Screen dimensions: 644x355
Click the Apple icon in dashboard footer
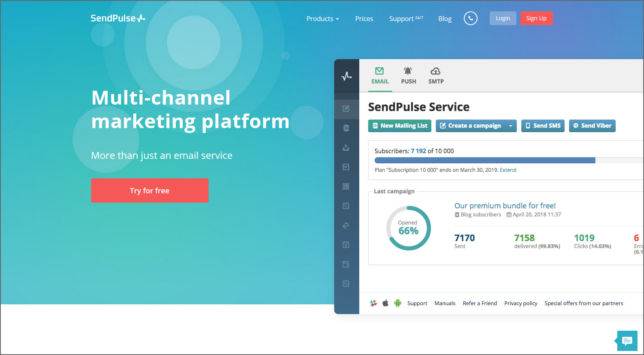(x=386, y=303)
